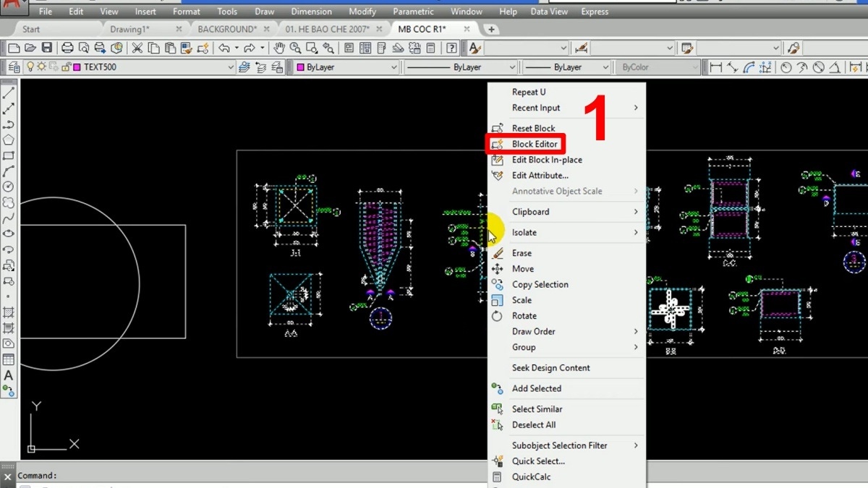868x488 pixels.
Task: Click the Cut scissors icon
Action: (137, 48)
